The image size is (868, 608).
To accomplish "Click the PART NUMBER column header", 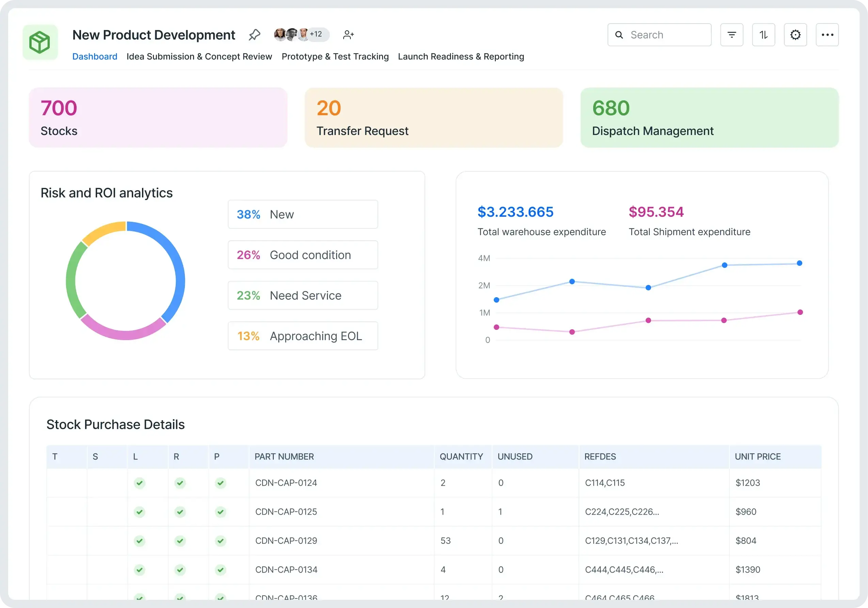I will coord(284,457).
